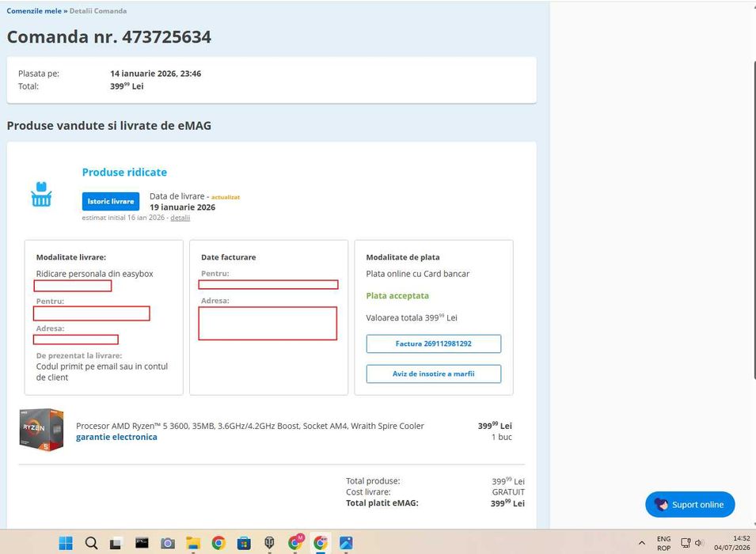Screen dimensions: 756x554
Task: Launch the Terminal app from taskbar
Action: pyautogui.click(x=142, y=543)
